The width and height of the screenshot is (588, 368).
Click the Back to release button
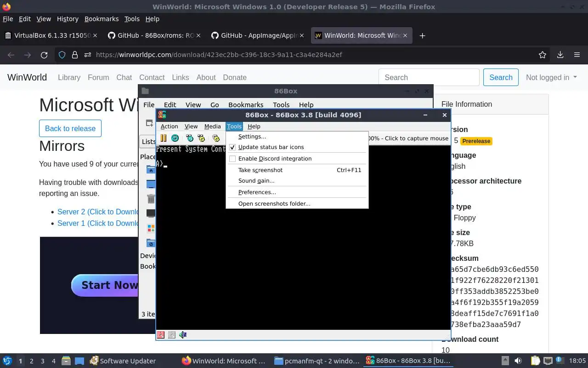pos(70,128)
